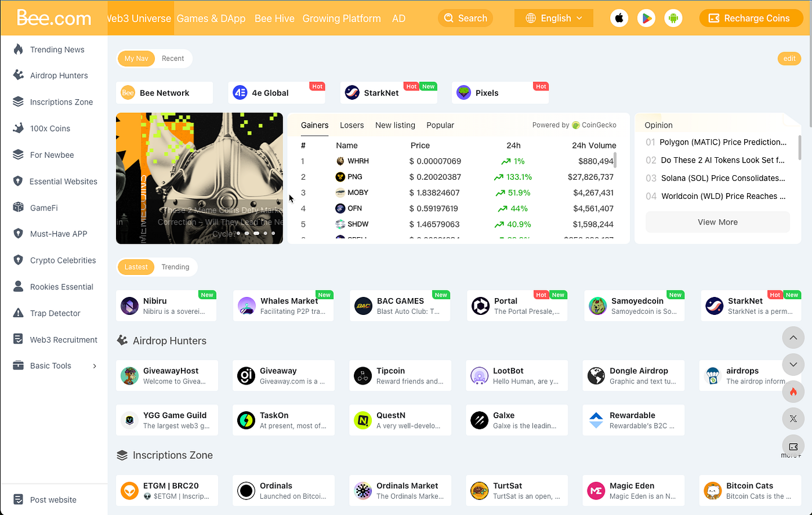Open the StarkNet card in Lastest list
The image size is (812, 515).
751,306
